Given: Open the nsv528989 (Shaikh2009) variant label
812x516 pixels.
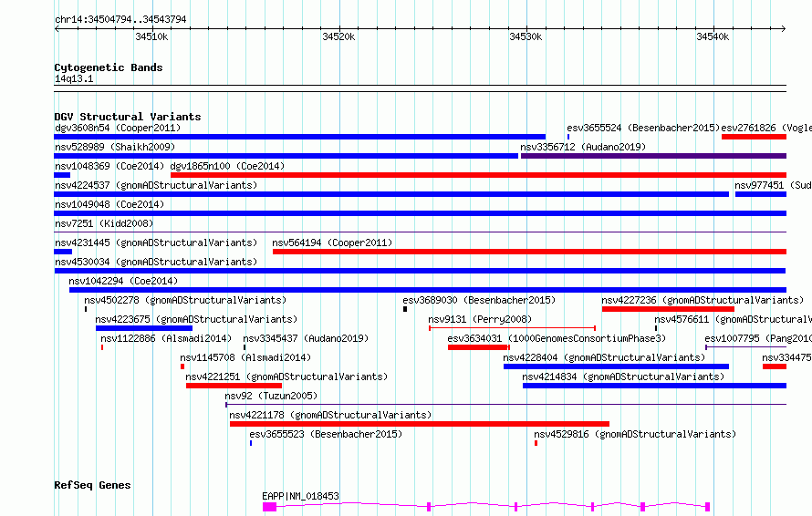Looking at the screenshot, I should [115, 147].
